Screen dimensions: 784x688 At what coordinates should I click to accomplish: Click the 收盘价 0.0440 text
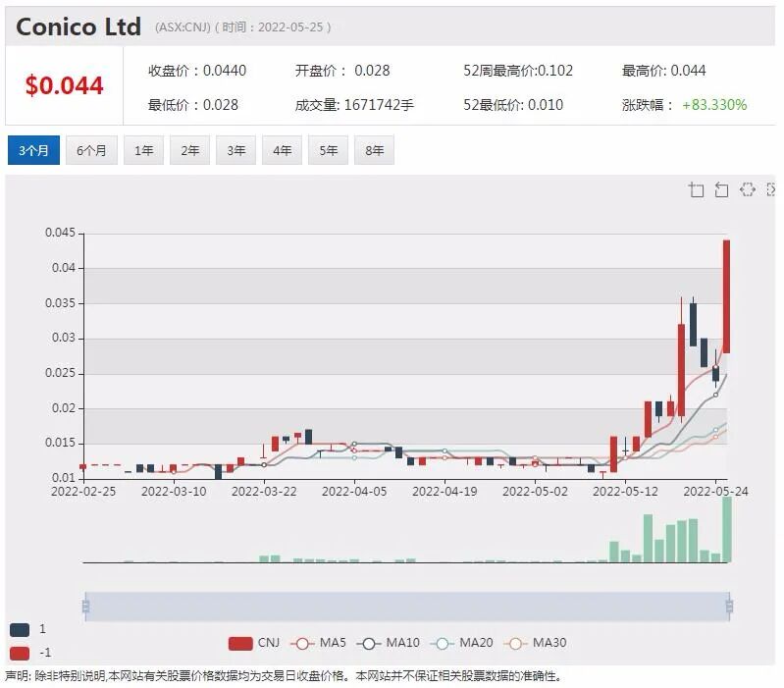coord(197,71)
